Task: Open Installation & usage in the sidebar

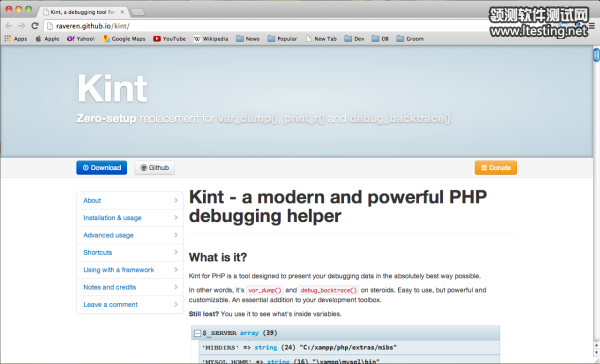Action: tap(130, 218)
